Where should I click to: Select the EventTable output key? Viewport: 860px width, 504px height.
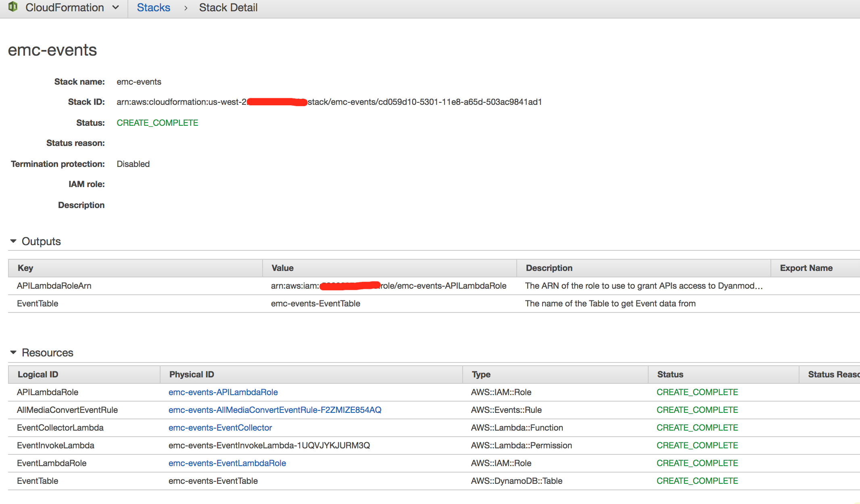point(38,304)
